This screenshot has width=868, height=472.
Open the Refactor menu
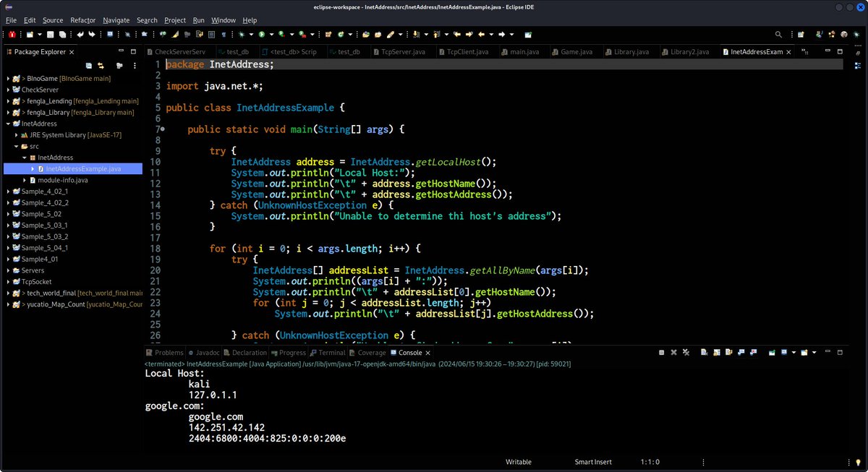click(x=83, y=20)
